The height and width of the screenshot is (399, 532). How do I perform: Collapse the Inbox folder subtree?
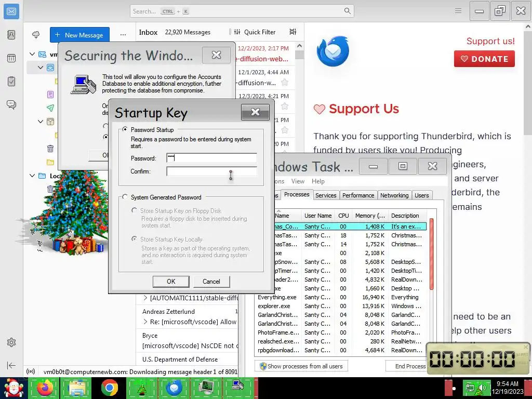click(x=41, y=67)
